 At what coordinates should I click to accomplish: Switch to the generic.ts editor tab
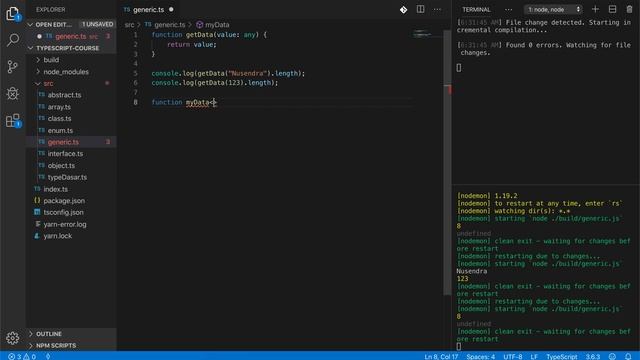tap(149, 9)
